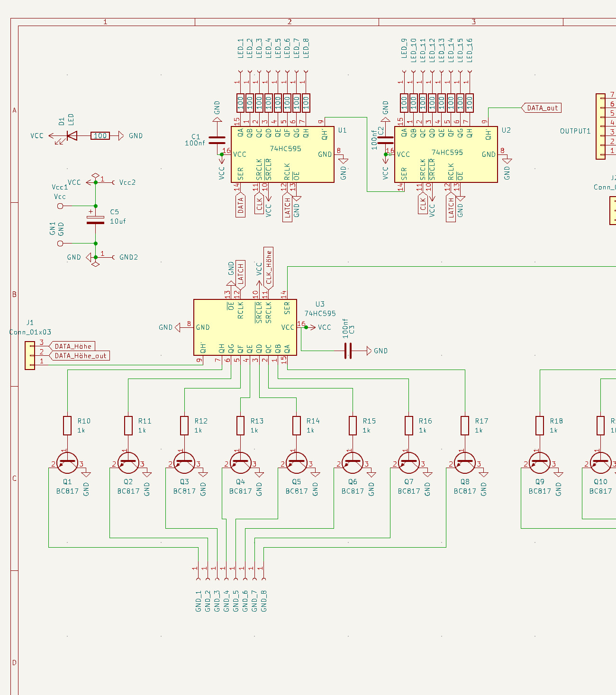Select capacitor C3 100nf symbol

pyautogui.click(x=348, y=351)
